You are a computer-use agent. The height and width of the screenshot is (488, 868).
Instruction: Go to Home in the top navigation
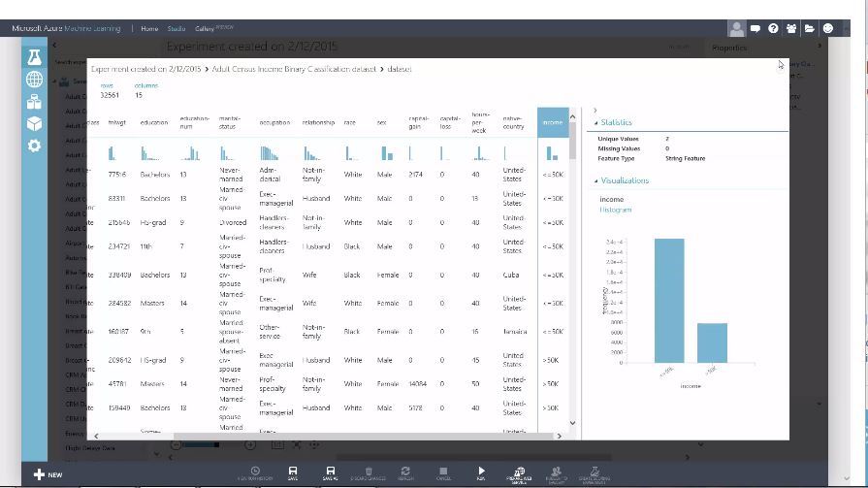(149, 29)
